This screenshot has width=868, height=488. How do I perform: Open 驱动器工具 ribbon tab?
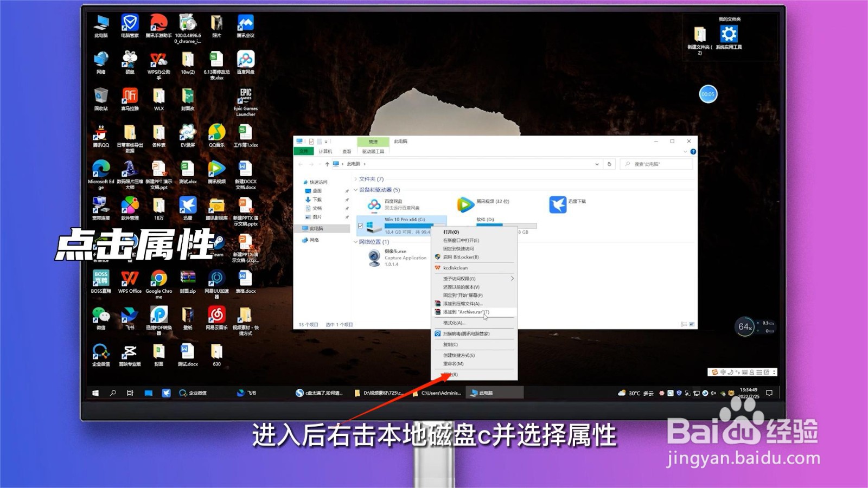pos(373,151)
